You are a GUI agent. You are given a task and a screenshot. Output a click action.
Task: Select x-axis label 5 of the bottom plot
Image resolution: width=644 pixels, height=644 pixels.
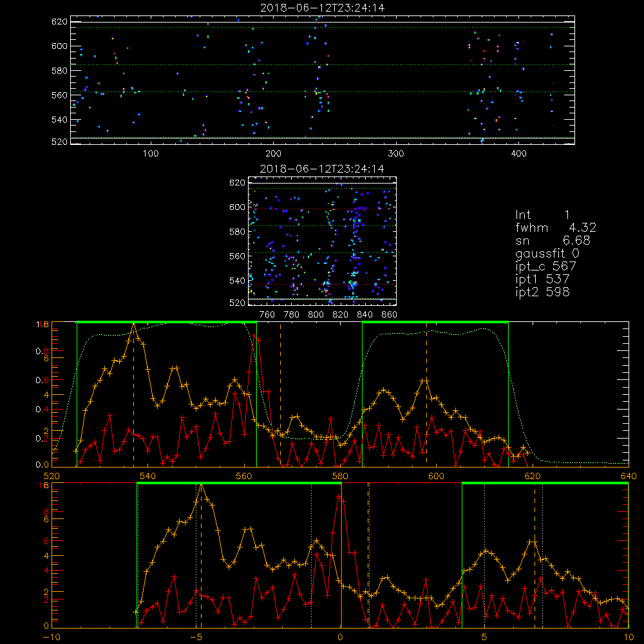(484, 638)
